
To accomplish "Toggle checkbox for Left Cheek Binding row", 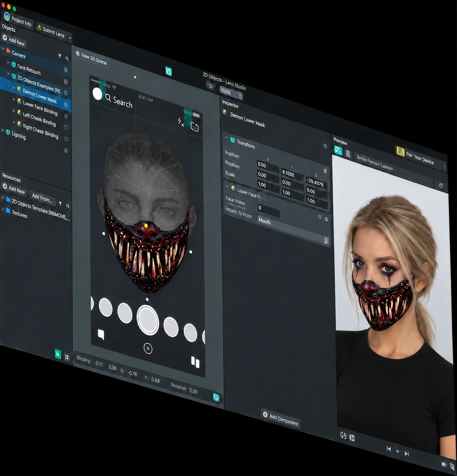I will tap(66, 127).
